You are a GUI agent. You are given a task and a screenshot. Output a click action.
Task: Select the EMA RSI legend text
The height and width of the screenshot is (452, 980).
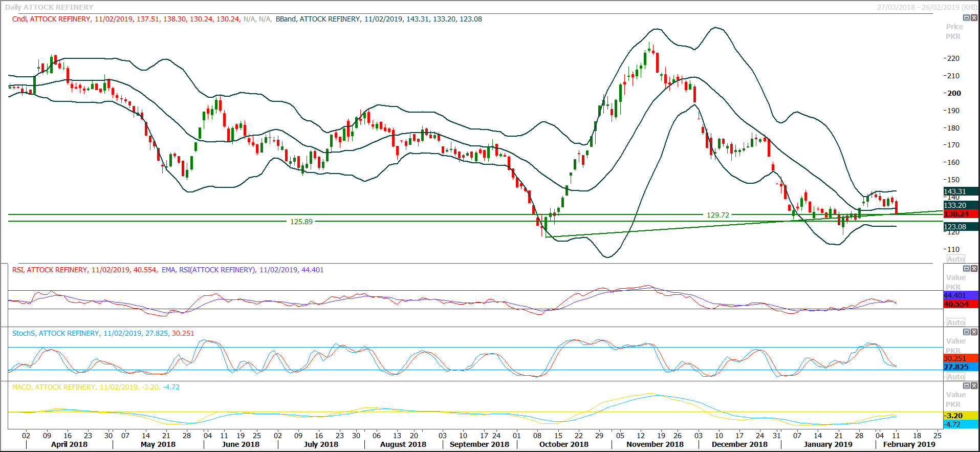click(x=243, y=270)
